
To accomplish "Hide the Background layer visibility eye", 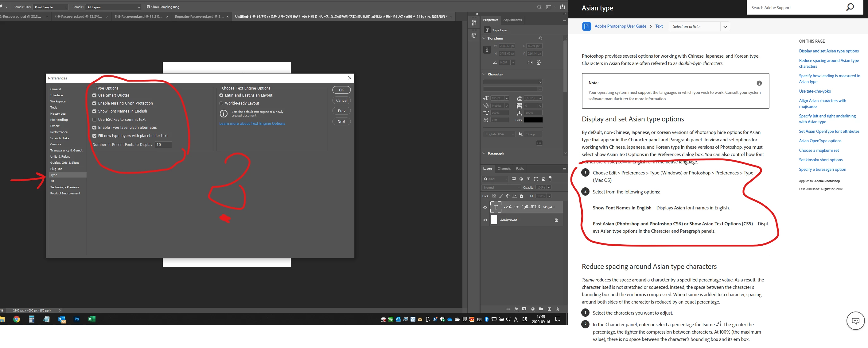I will point(485,220).
